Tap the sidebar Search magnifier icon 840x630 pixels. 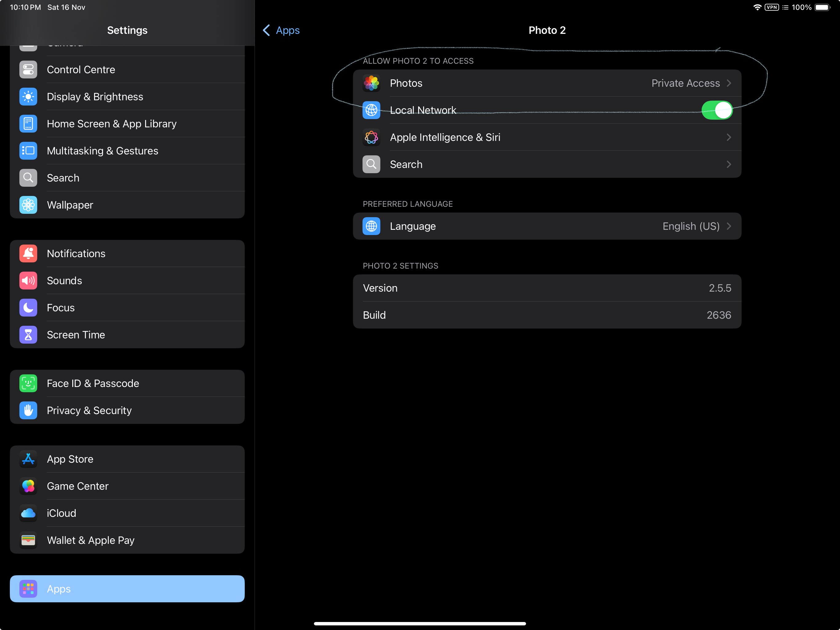pos(28,177)
